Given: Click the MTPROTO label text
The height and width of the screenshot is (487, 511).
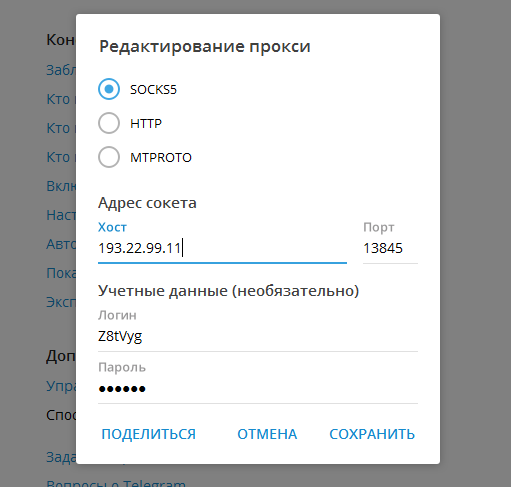Looking at the screenshot, I should (161, 157).
